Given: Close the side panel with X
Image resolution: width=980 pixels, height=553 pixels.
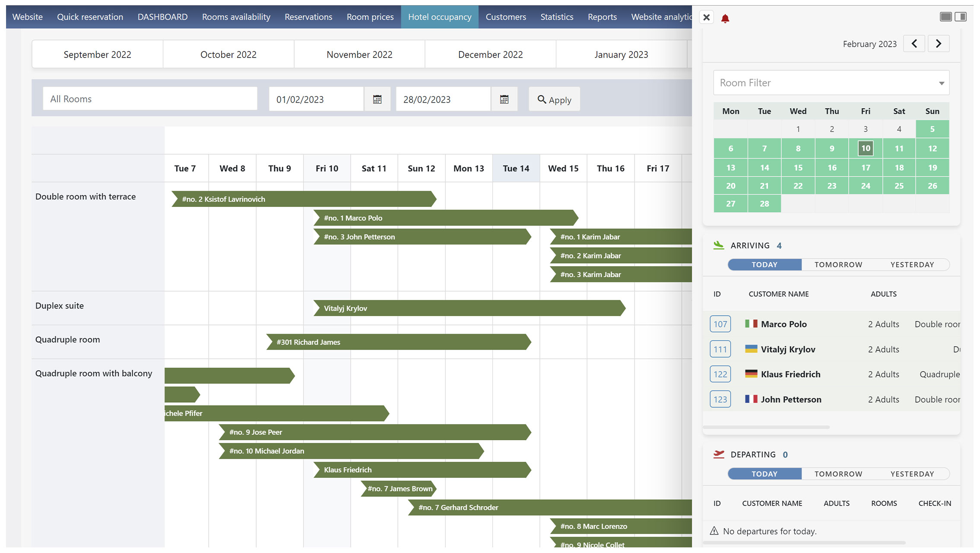Looking at the screenshot, I should [706, 17].
